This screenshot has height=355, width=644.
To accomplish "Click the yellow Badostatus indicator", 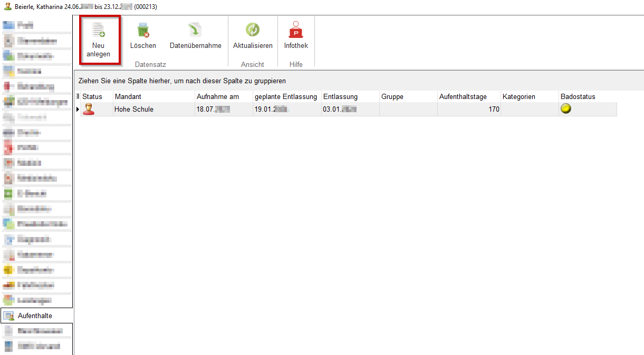I will 565,109.
